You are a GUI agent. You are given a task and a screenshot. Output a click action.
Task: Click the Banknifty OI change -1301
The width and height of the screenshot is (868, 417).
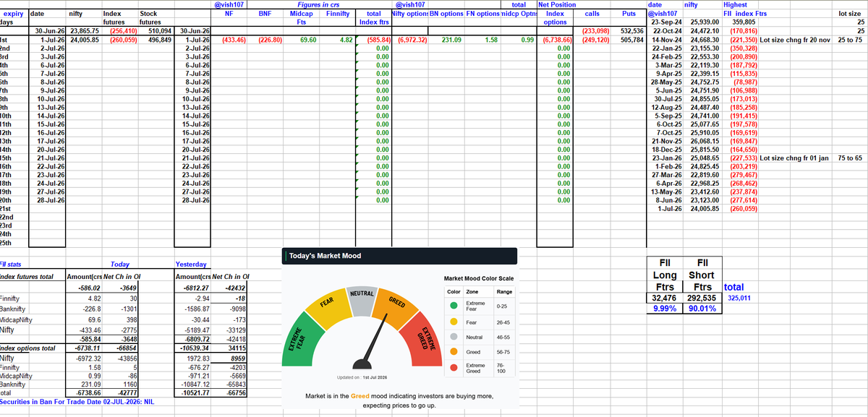tap(128, 308)
